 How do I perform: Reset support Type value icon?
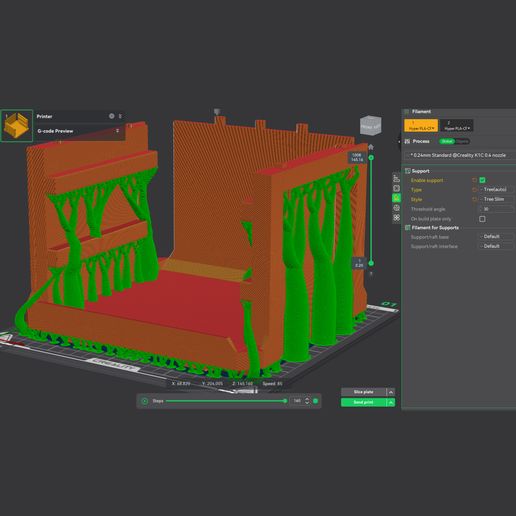pyautogui.click(x=474, y=190)
